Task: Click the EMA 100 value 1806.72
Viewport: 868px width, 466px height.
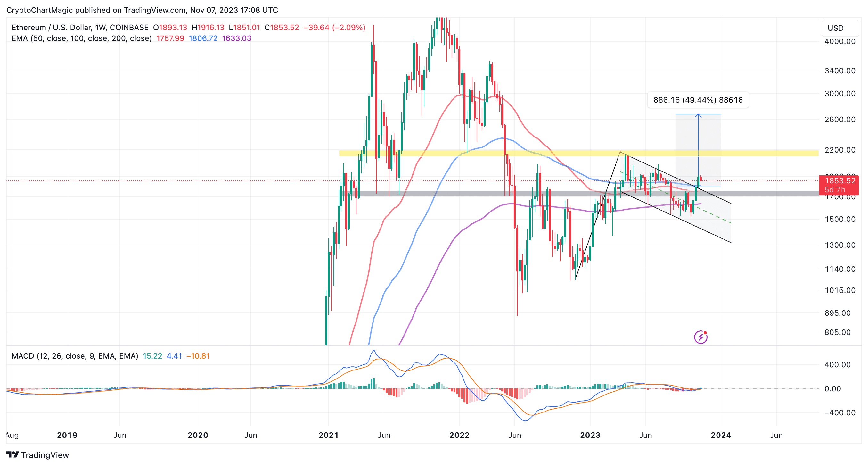Action: pos(203,38)
